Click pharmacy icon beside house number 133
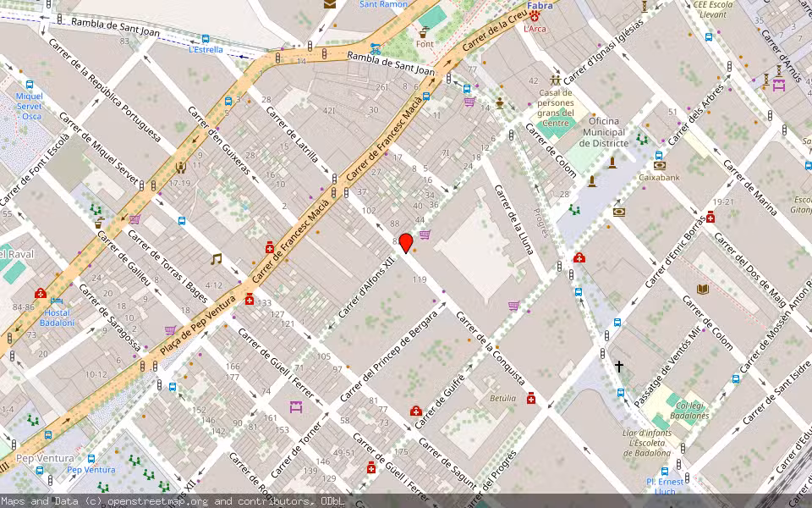 pos(249,299)
